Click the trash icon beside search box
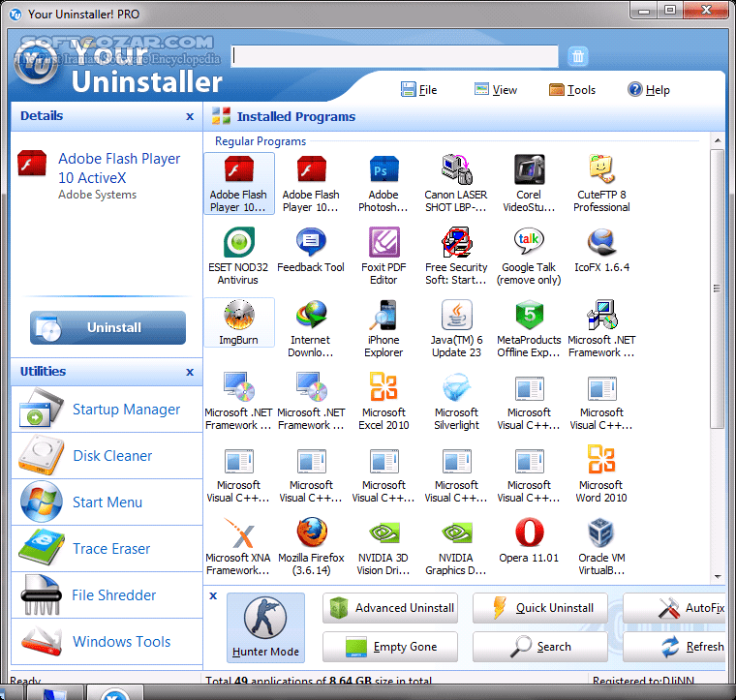The height and width of the screenshot is (700, 736). 578,56
